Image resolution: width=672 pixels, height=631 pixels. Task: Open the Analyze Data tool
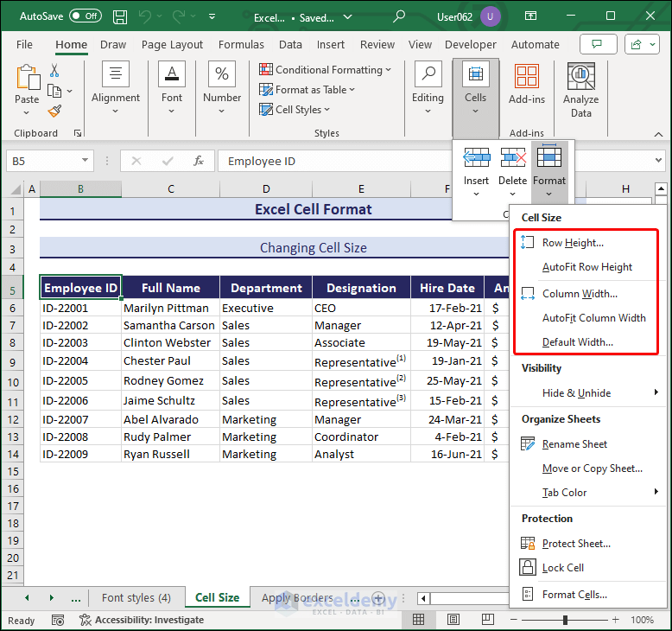point(580,90)
